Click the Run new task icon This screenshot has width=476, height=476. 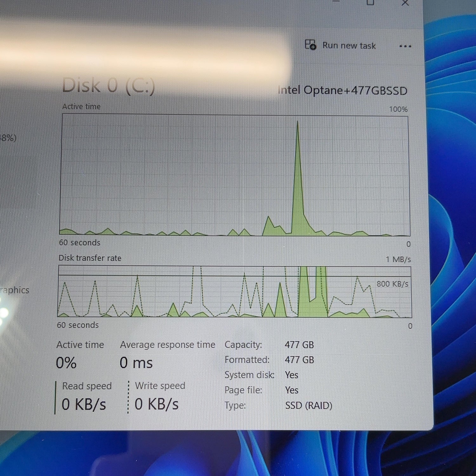[x=310, y=45]
